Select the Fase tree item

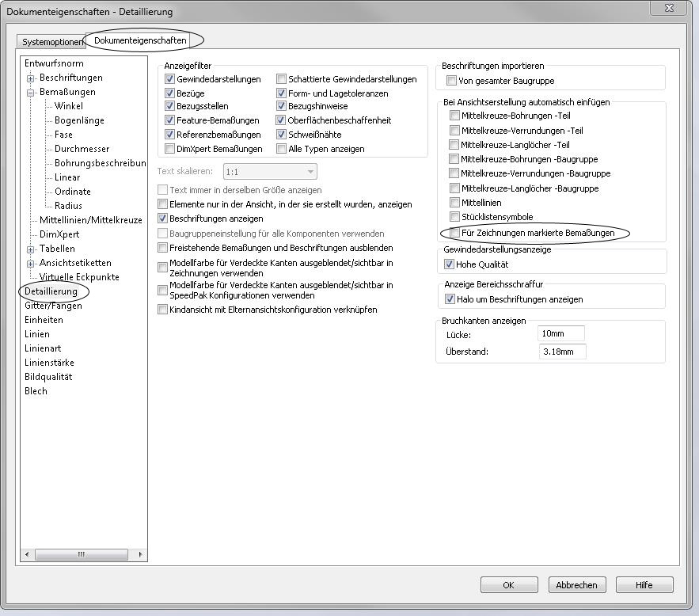click(x=63, y=135)
